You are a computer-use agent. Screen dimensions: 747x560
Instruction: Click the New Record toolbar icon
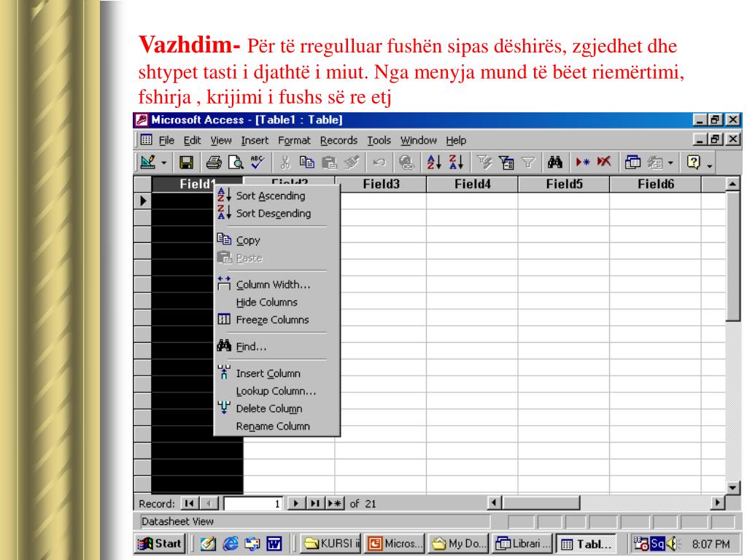pos(583,163)
